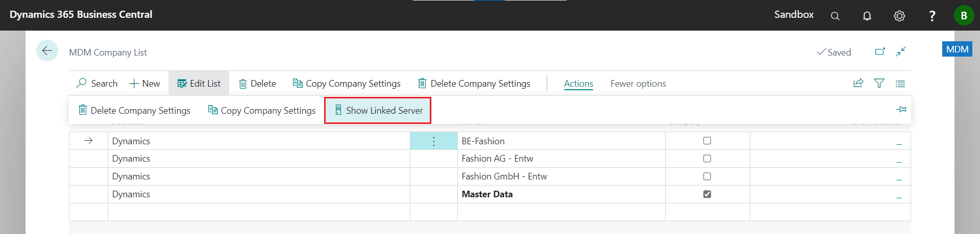Image resolution: width=980 pixels, height=234 pixels.
Task: Select the BE-Fashion company name
Action: pos(483,141)
